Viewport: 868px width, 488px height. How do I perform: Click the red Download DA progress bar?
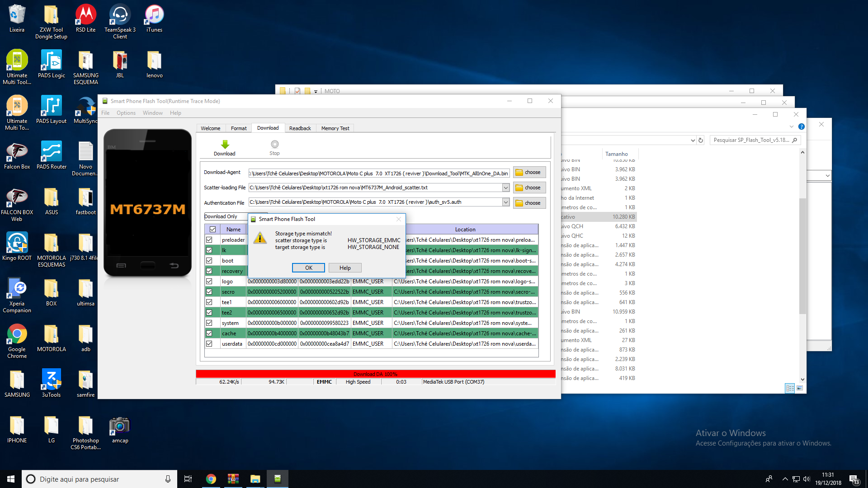coord(375,374)
